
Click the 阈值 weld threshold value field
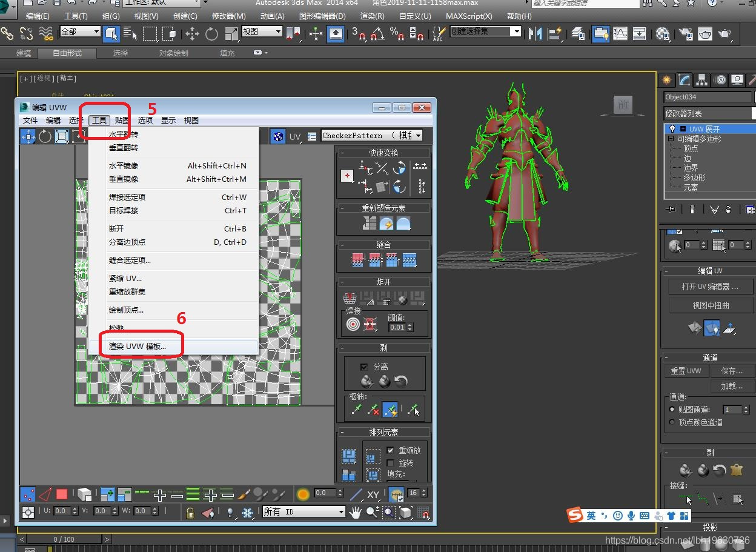(x=397, y=327)
